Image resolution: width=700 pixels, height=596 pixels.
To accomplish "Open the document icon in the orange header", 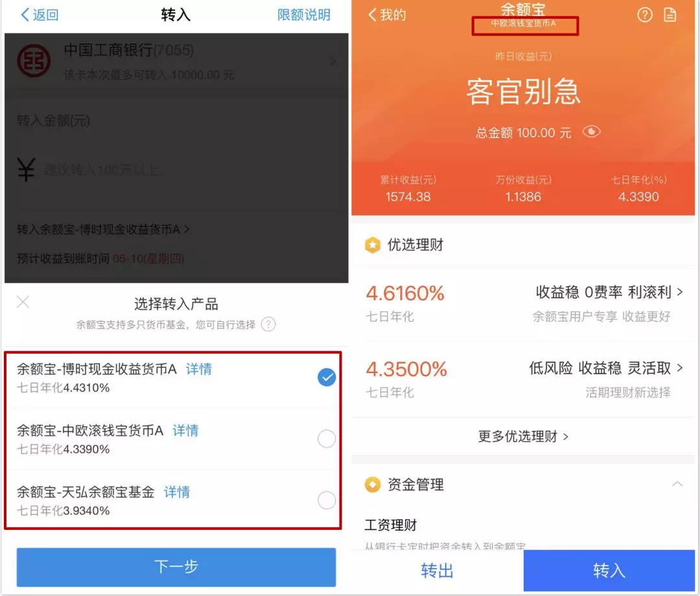I will click(x=670, y=15).
